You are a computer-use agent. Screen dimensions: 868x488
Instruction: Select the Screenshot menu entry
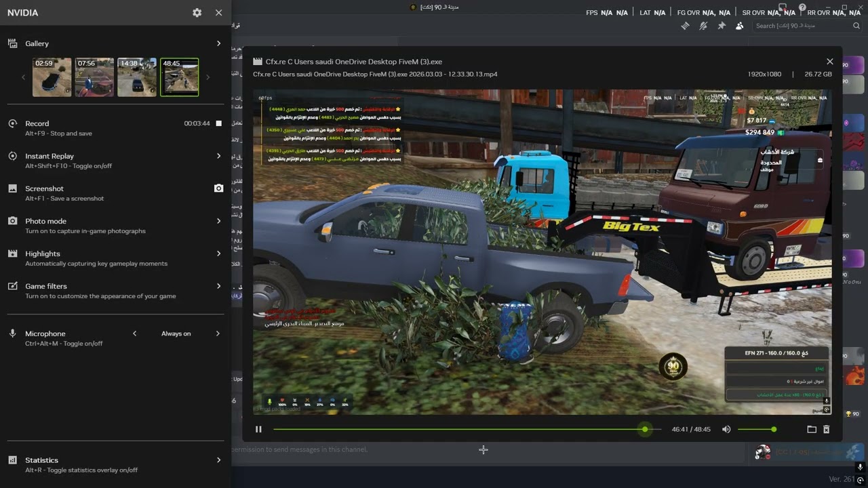(x=115, y=193)
